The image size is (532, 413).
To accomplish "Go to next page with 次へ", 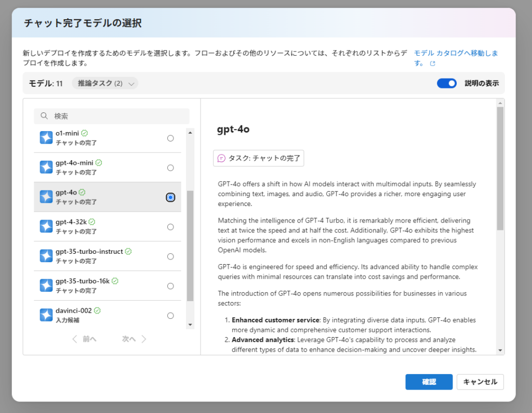I will (x=135, y=339).
